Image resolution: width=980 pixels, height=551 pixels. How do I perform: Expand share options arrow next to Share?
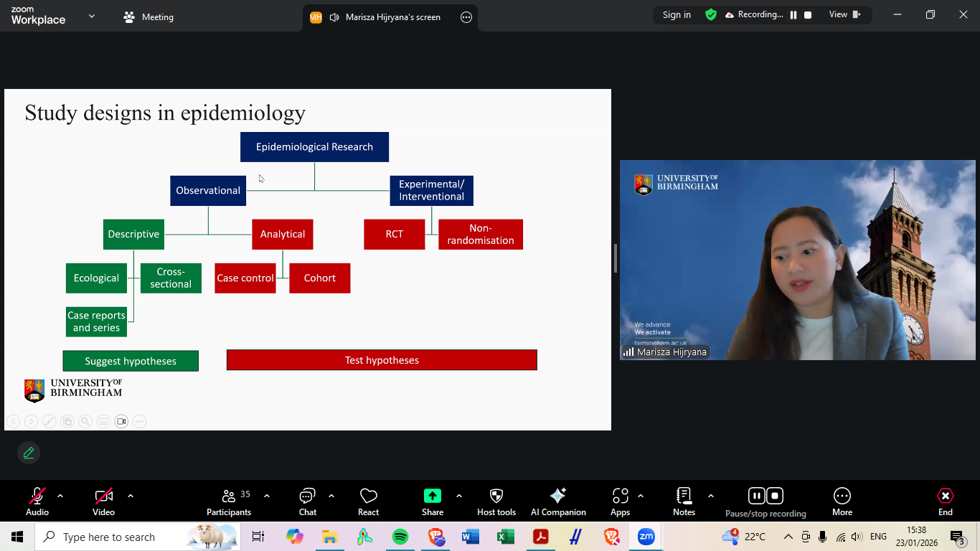pos(459,496)
